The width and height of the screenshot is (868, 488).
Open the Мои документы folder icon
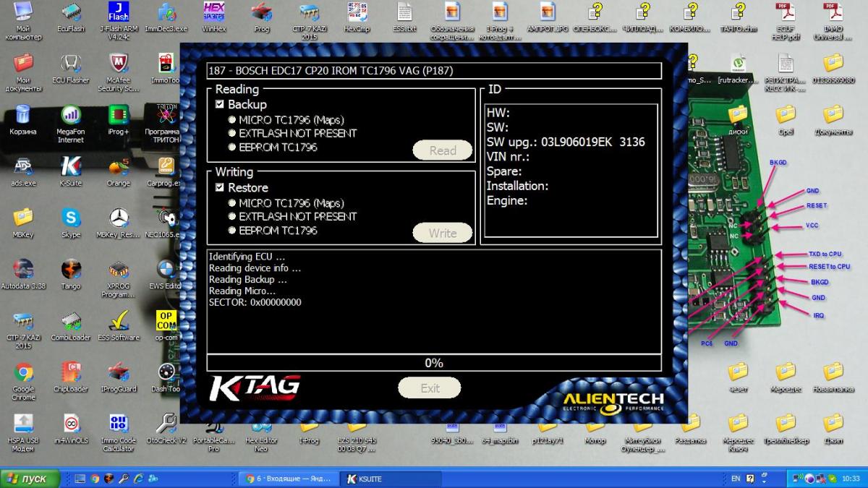(23, 72)
